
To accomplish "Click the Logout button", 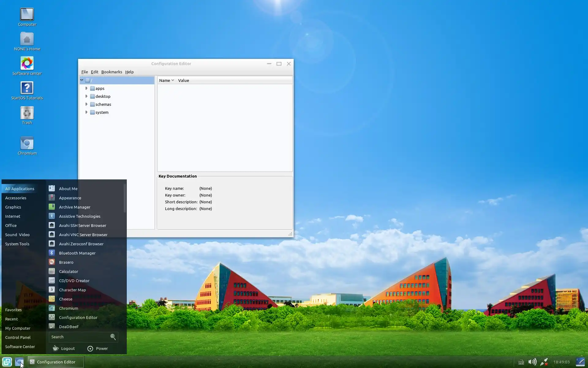I will pyautogui.click(x=64, y=348).
